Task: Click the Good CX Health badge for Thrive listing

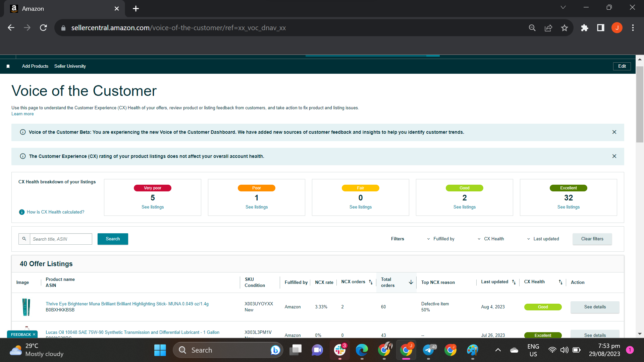Action: pyautogui.click(x=543, y=307)
